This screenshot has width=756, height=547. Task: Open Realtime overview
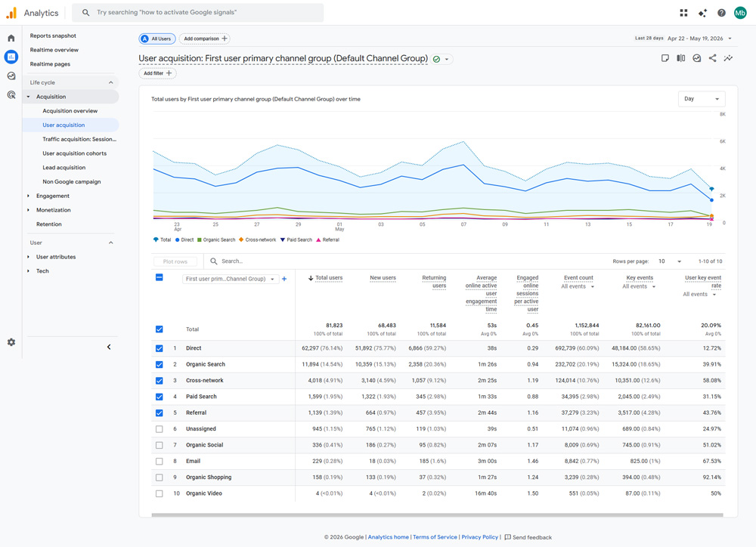[54, 50]
